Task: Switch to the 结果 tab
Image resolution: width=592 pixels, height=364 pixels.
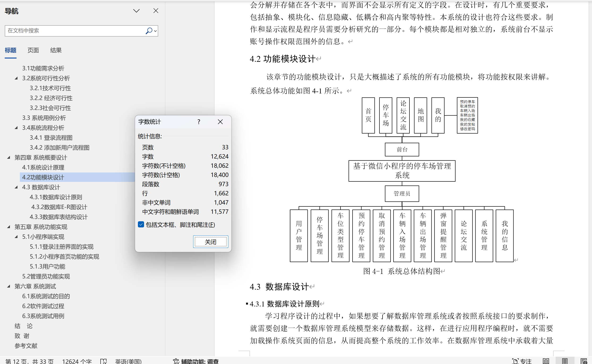Action: 56,50
